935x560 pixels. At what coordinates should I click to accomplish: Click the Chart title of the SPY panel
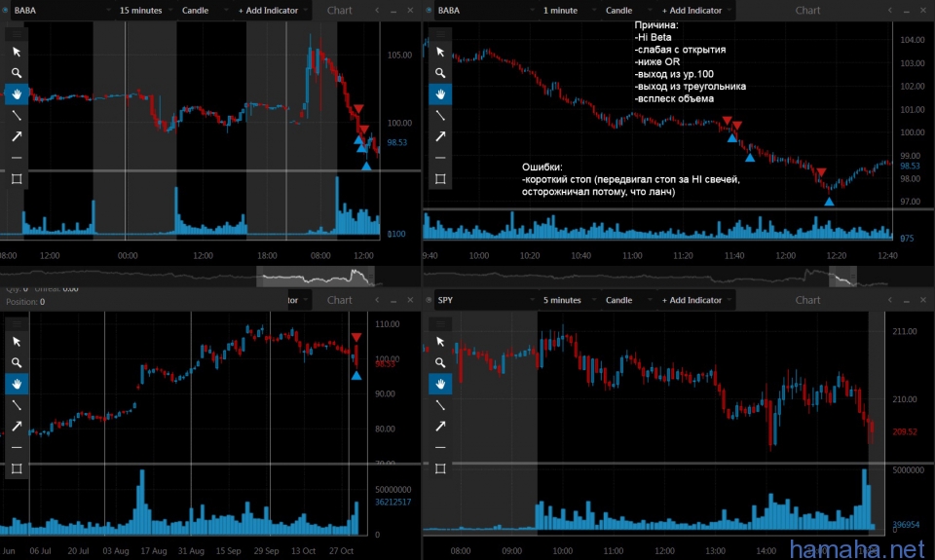click(x=807, y=300)
